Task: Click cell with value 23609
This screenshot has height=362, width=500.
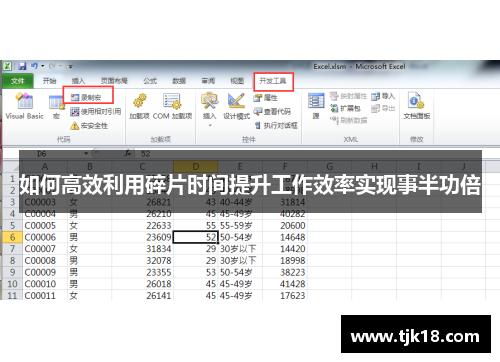Action: pos(142,237)
